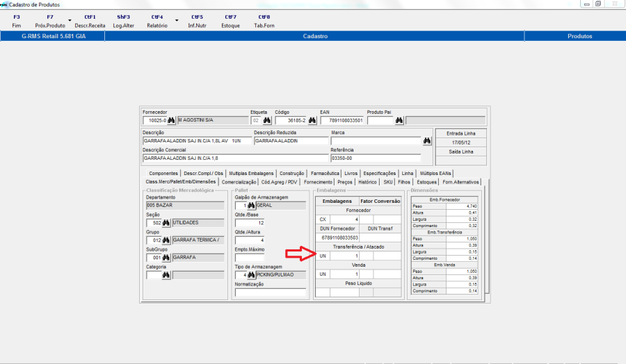Open Produto Pai lookup binoculars

[399, 120]
